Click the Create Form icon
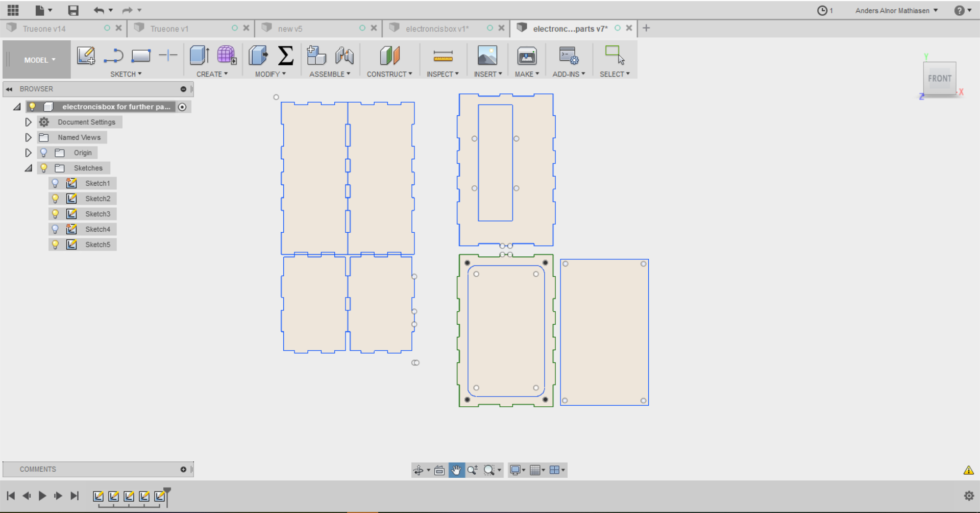This screenshot has width=980, height=513. point(227,55)
